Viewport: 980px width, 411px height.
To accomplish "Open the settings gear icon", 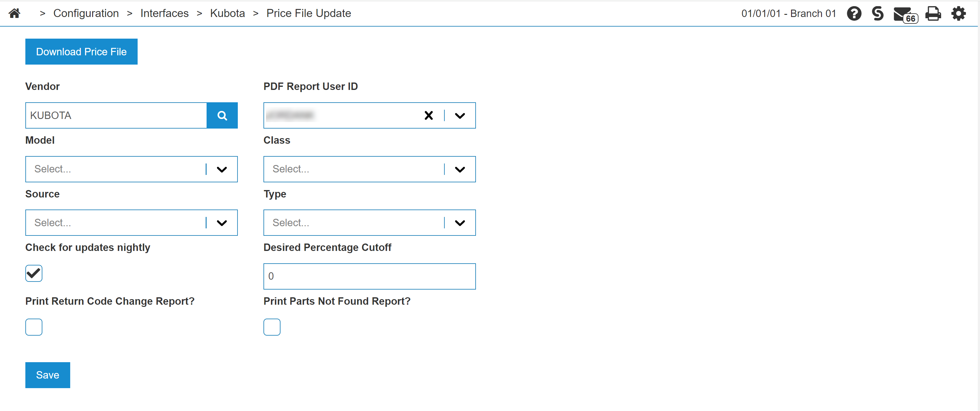I will (x=958, y=14).
